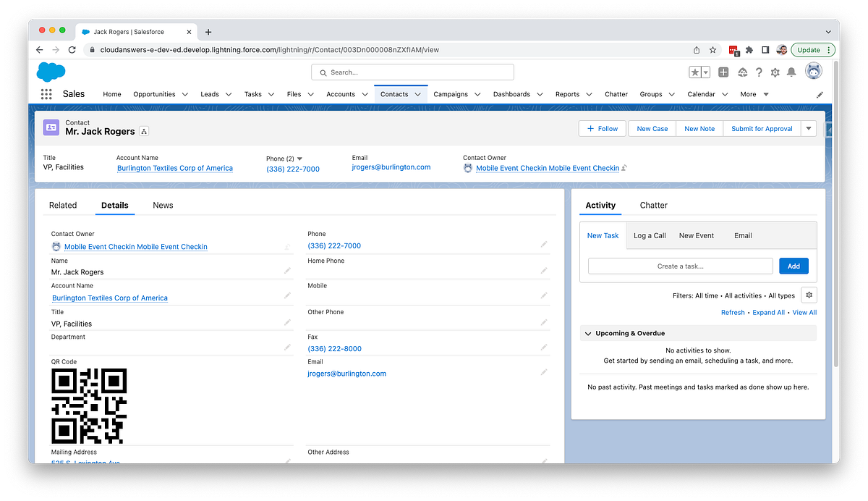Click the QR Code image on the contact
This screenshot has height=501, width=868.
[x=89, y=405]
